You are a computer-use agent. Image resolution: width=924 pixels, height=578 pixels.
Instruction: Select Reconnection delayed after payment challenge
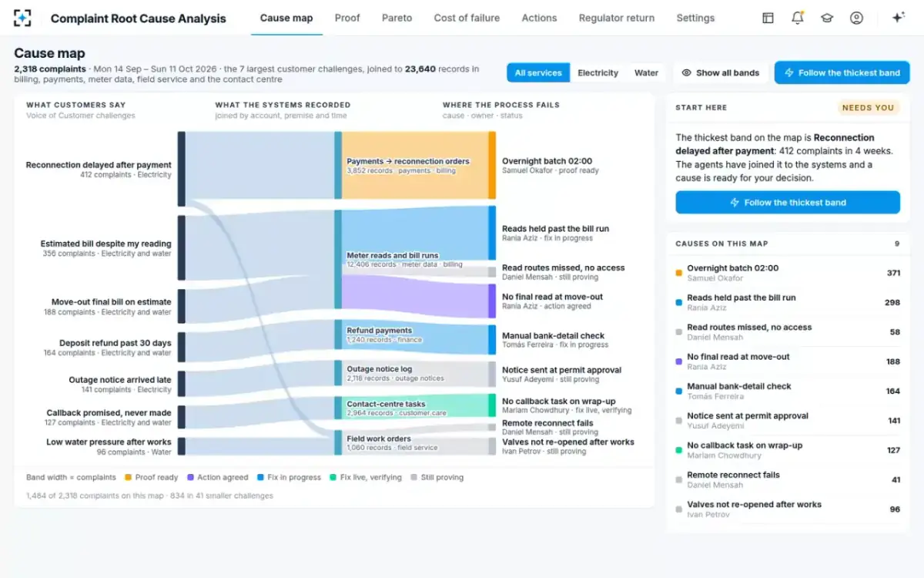(99, 169)
